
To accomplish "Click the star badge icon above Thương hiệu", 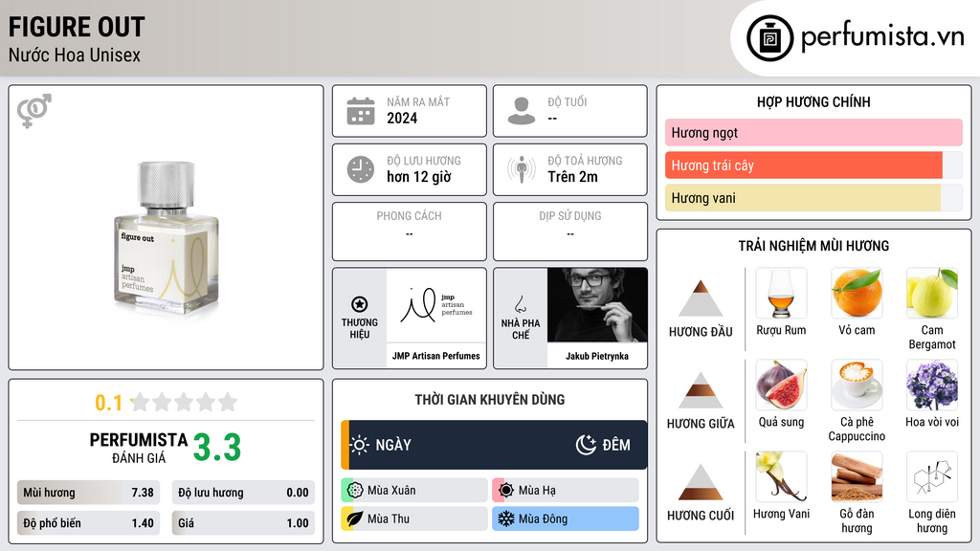I will (x=360, y=304).
